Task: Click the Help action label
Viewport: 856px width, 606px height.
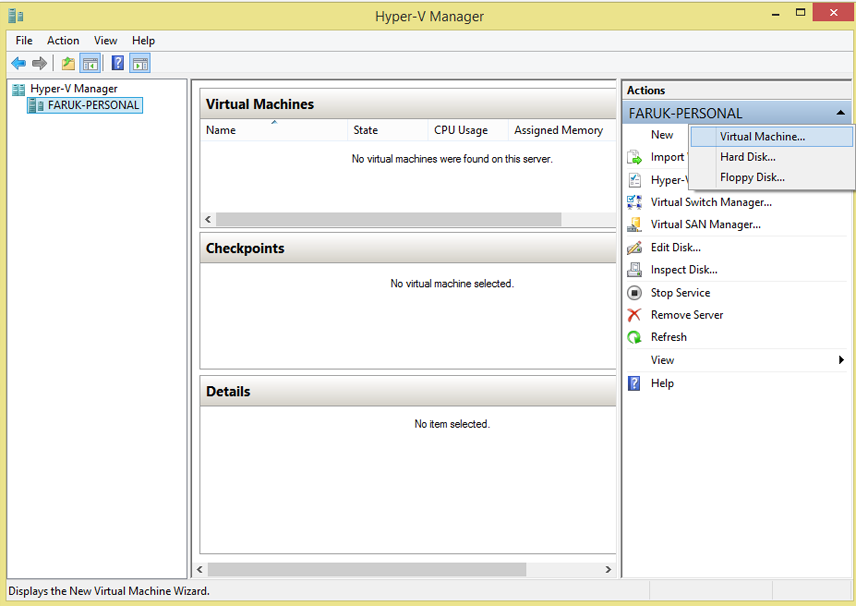Action: (x=662, y=383)
